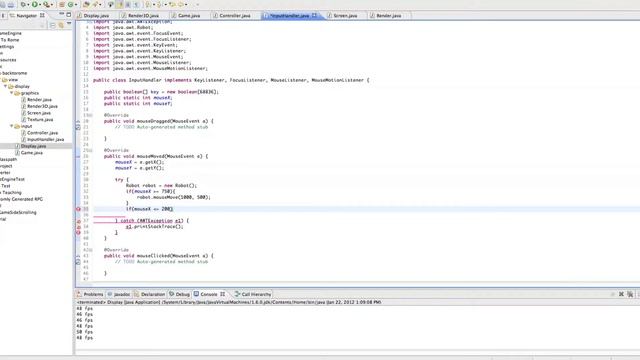
Task: Click the Print toolbar icon
Action: pyautogui.click(x=11, y=4)
